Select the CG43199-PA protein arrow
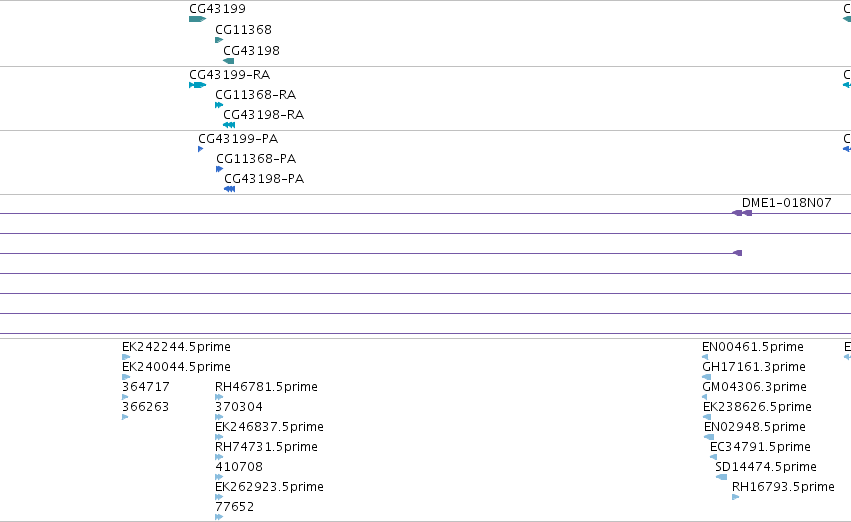The width and height of the screenshot is (851, 522). coord(201,149)
